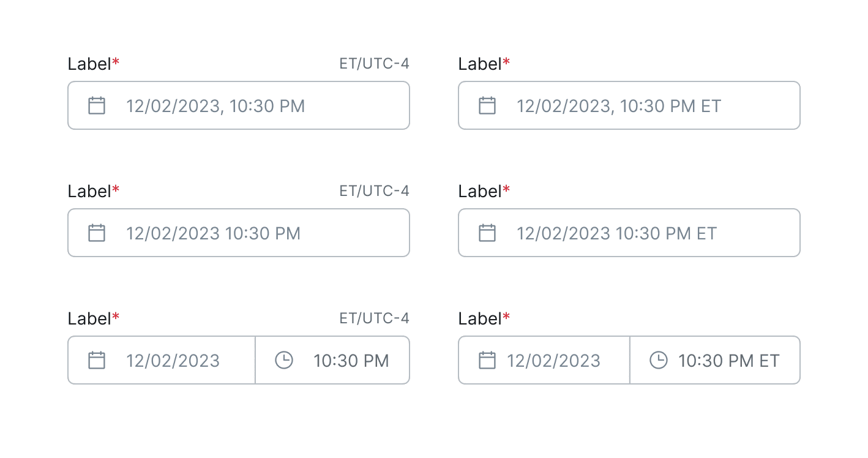Focus the "12/02/2023, 10:30 PM ET" text with comma

coord(619,106)
